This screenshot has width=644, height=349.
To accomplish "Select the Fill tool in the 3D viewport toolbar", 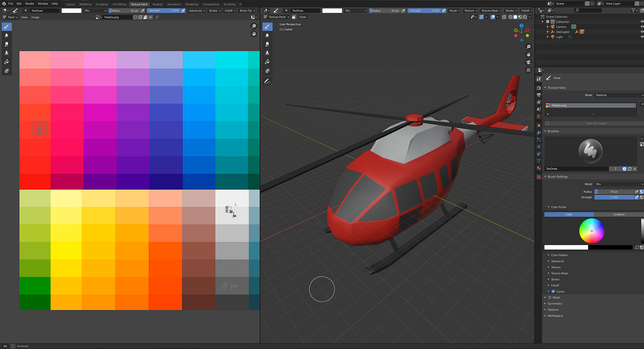I will point(267,62).
